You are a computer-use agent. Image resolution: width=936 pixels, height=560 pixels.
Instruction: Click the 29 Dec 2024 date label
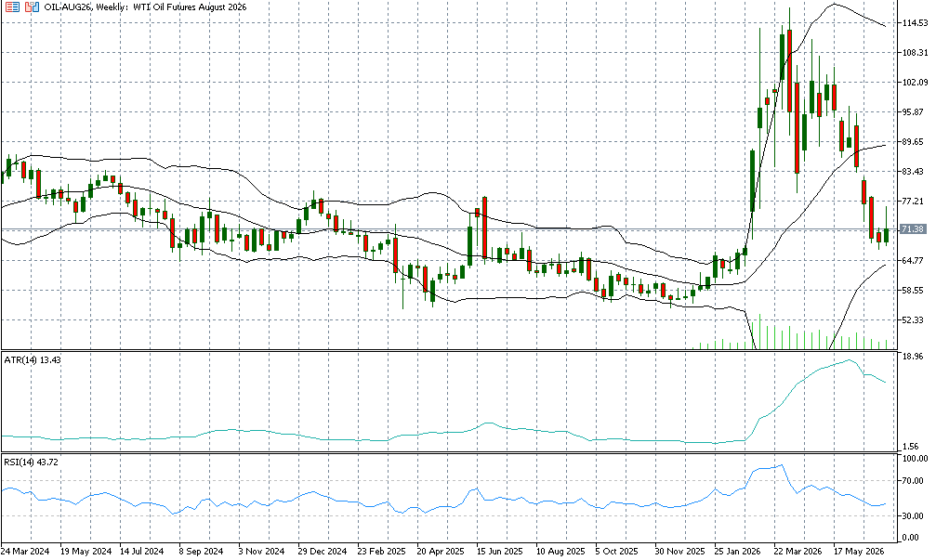[323, 551]
